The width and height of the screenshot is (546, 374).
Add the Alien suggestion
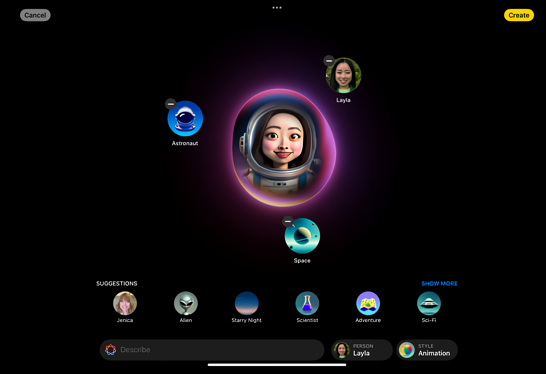(x=186, y=303)
